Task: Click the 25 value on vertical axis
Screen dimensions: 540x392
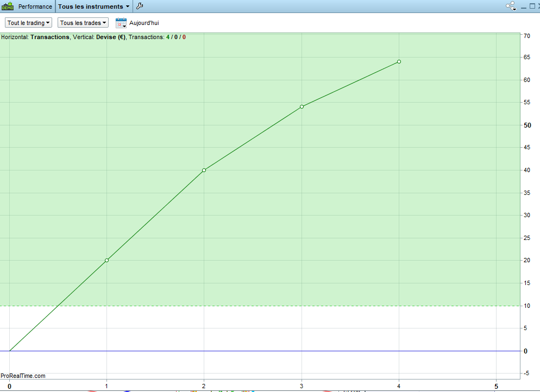Action: pos(527,238)
